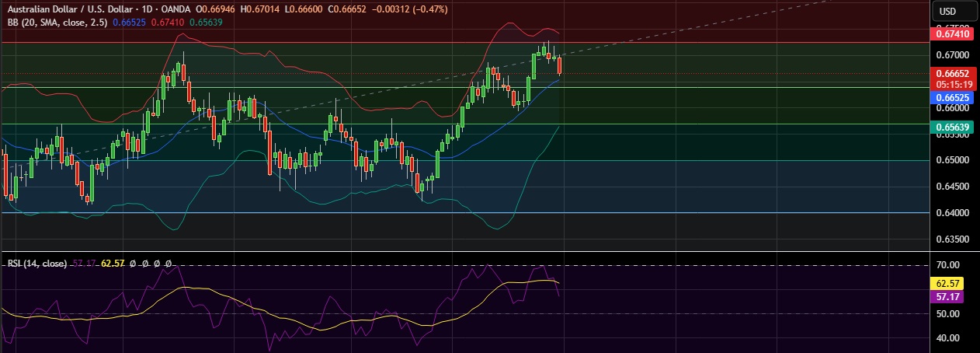Click the current price 0.66652 label on axis

(x=950, y=73)
